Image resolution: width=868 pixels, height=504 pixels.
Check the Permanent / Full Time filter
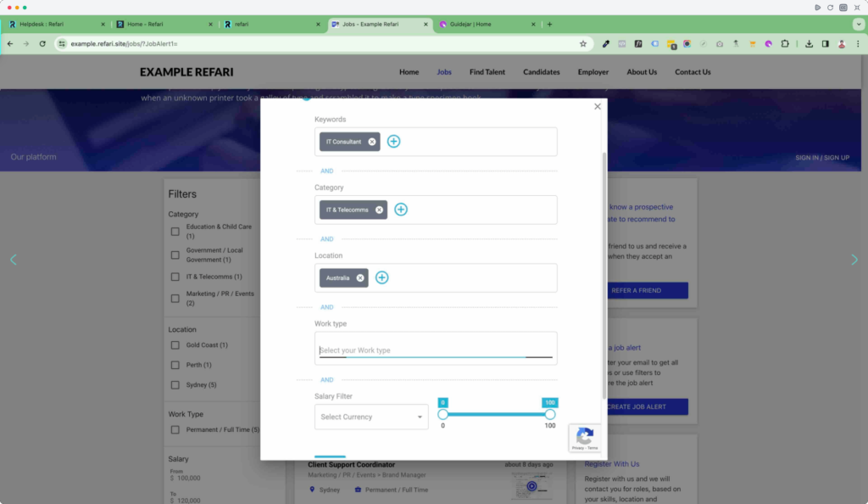175,430
